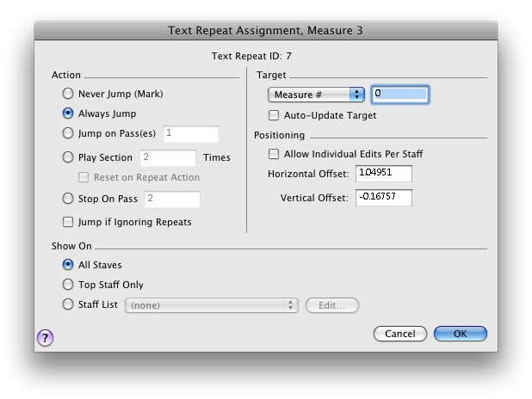
Task: Click the Text Repeat ID: 7 label
Action: [251, 56]
